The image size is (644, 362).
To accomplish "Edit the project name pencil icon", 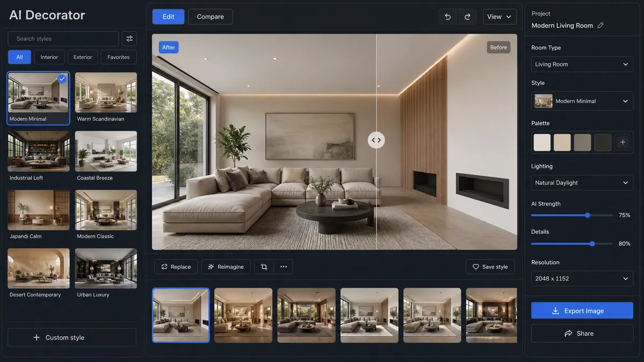I will click(x=601, y=25).
